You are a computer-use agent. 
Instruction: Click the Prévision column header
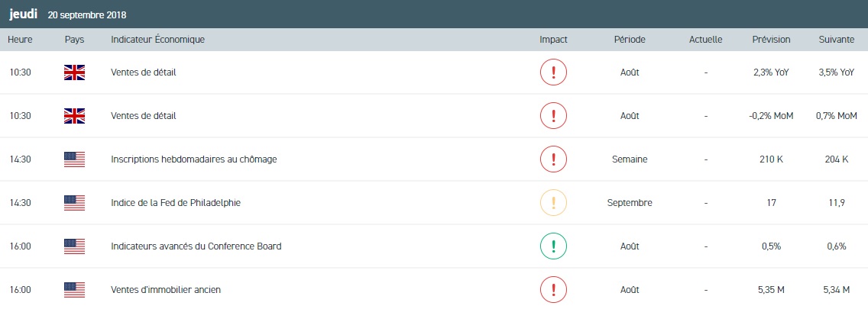pos(771,40)
